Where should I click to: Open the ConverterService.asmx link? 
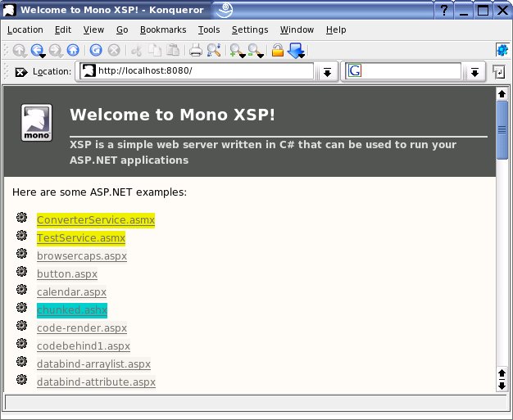point(96,220)
